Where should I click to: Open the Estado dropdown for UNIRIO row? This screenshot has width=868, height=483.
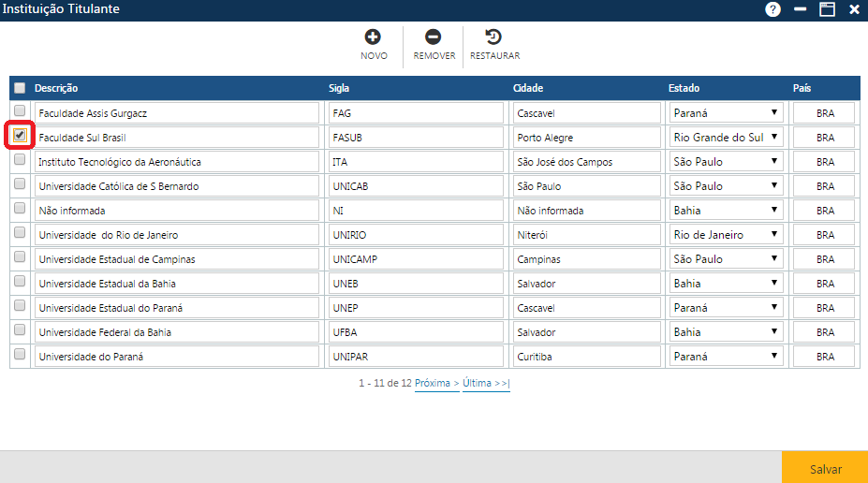coord(726,234)
